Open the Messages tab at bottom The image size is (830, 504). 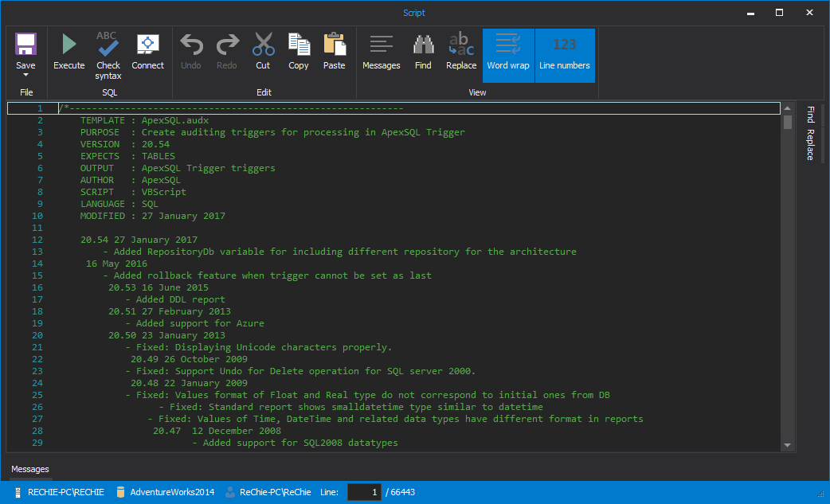(x=30, y=469)
